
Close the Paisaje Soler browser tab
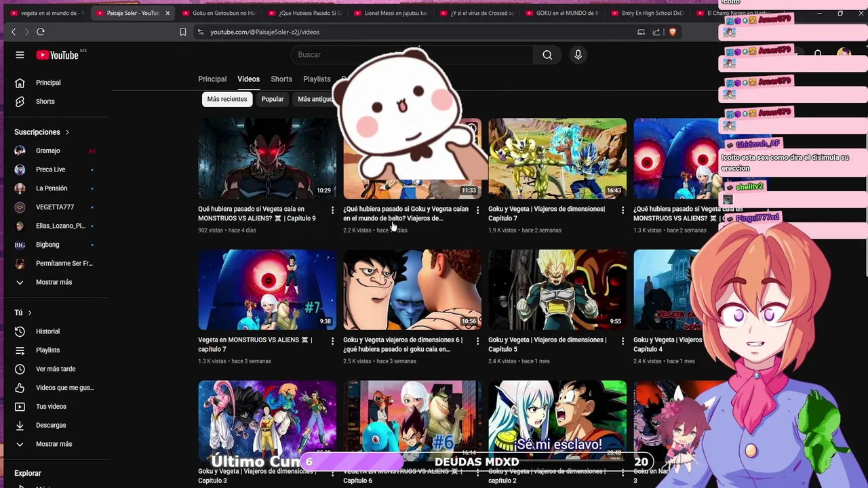(167, 13)
